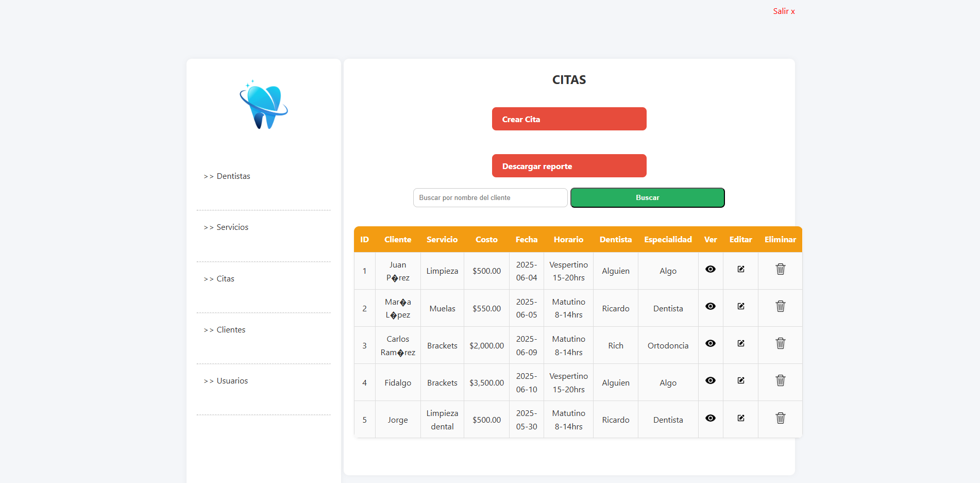Viewport: 980px width, 483px height.
Task: Navigate to the Clientes section
Action: click(230, 330)
